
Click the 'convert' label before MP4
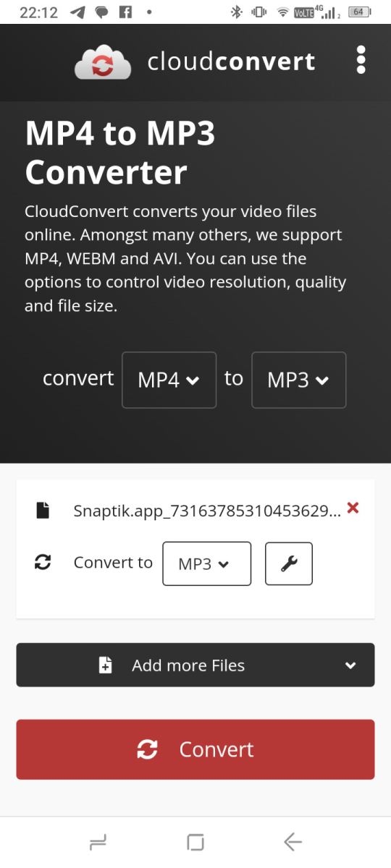click(x=78, y=378)
